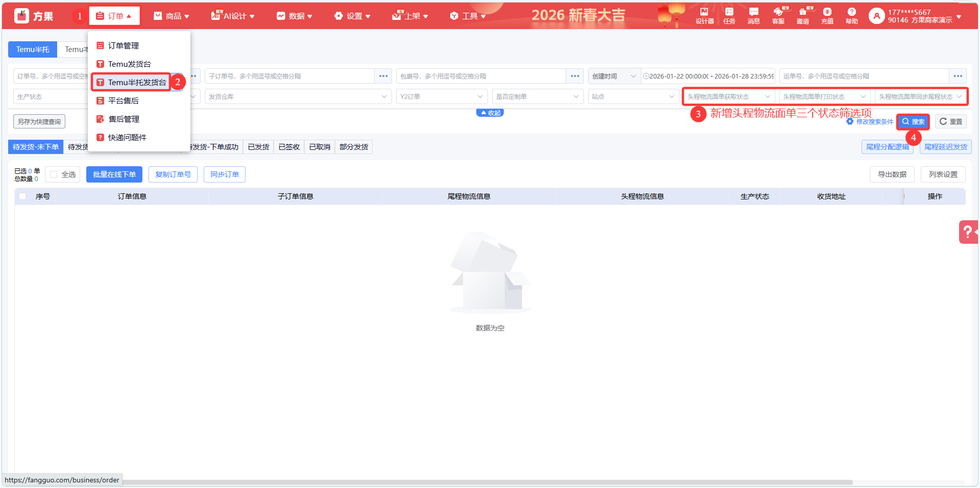Open the 商品 top menu
Viewport: 980px width, 488px height.
[171, 16]
